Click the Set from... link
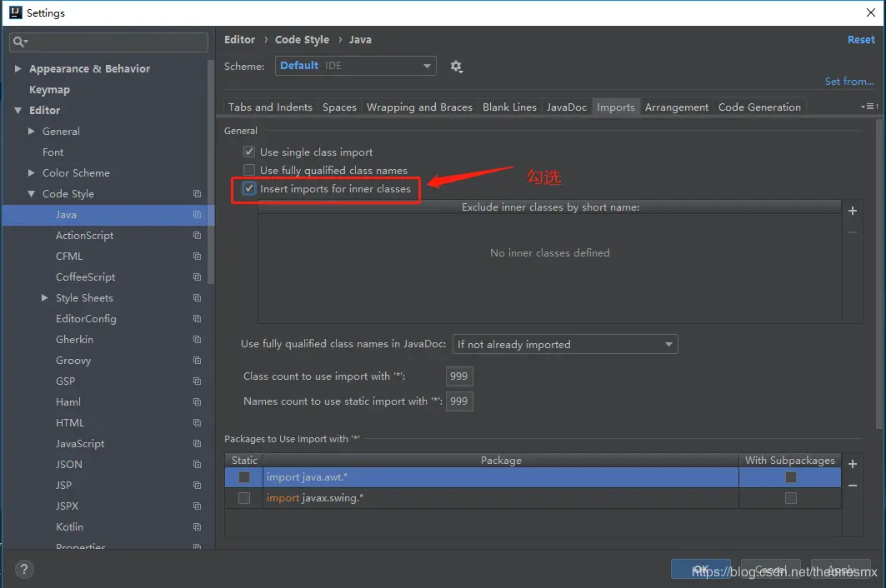Image resolution: width=886 pixels, height=588 pixels. click(x=848, y=82)
